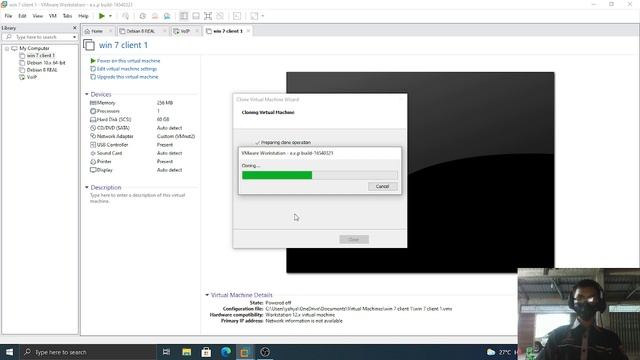This screenshot has width=640, height=360.
Task: Click the Processors device row
Action: (143, 111)
